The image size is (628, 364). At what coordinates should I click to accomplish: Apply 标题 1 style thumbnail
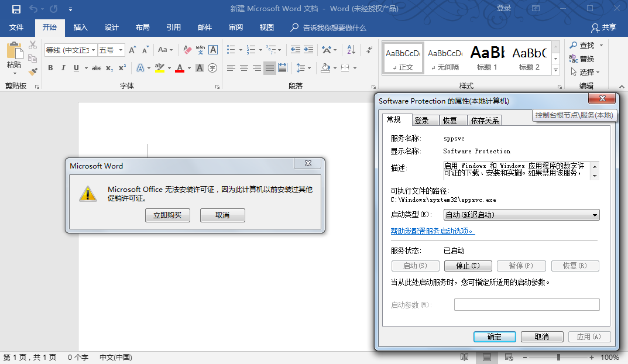tap(487, 58)
